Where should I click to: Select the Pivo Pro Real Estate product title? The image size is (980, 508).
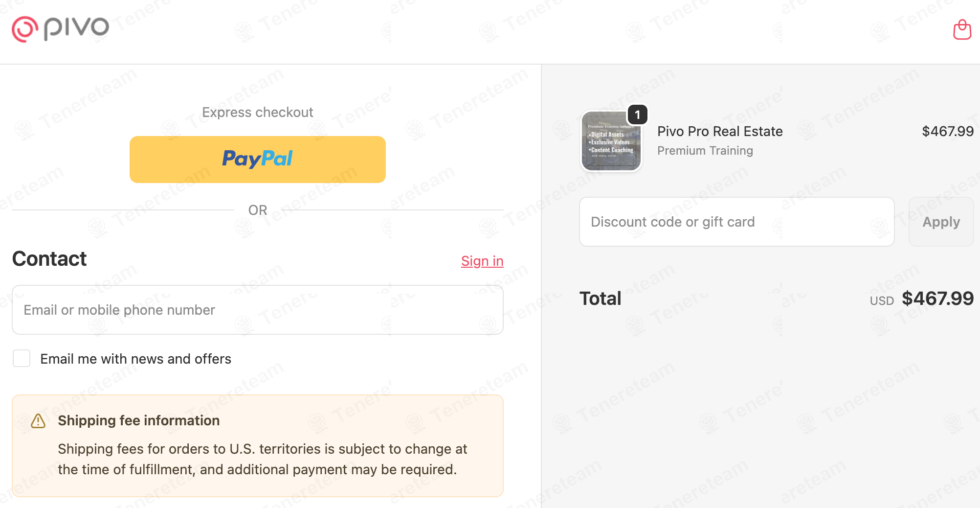(x=720, y=131)
